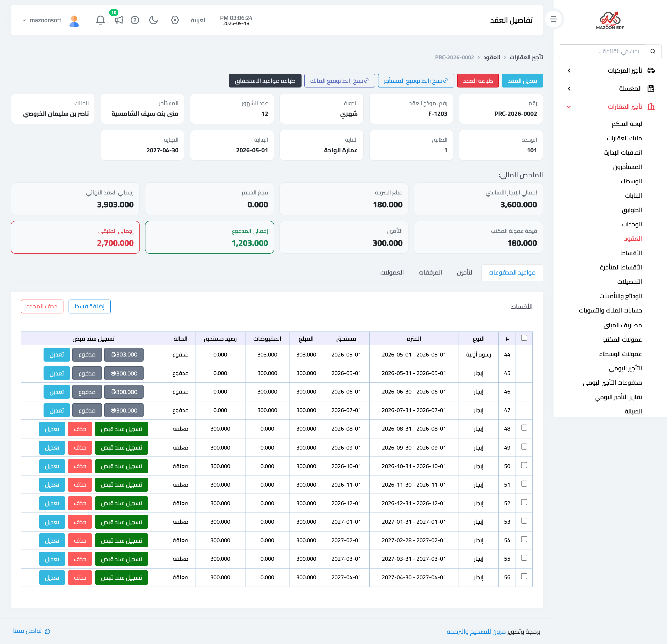Click the vehicle rental car icon
Viewport: 667px width, 644px height.
(x=651, y=70)
